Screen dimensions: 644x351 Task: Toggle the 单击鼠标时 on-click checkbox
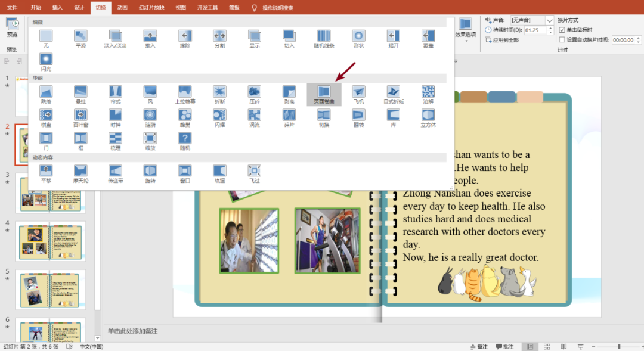(562, 30)
